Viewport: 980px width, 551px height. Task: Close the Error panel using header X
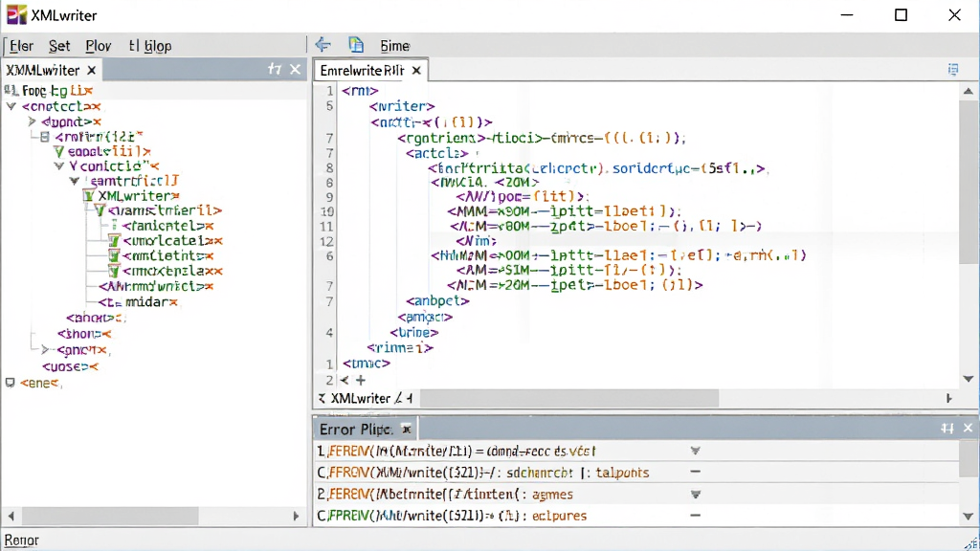point(969,428)
